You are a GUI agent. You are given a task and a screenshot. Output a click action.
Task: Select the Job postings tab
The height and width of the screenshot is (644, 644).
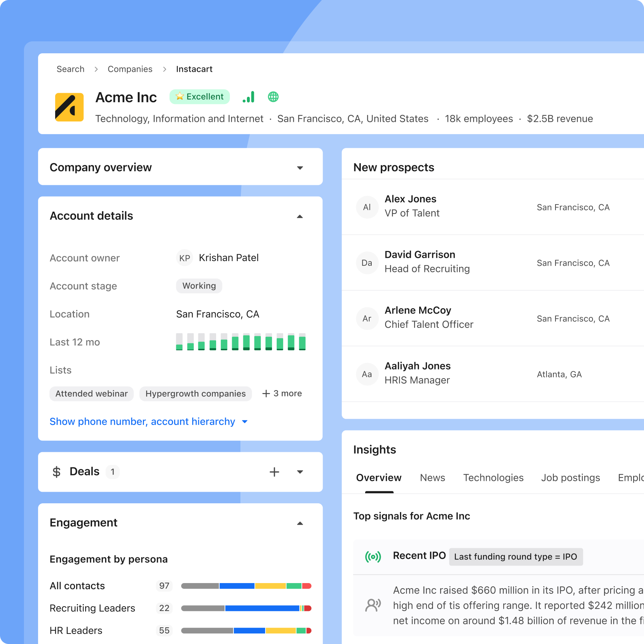[570, 478]
